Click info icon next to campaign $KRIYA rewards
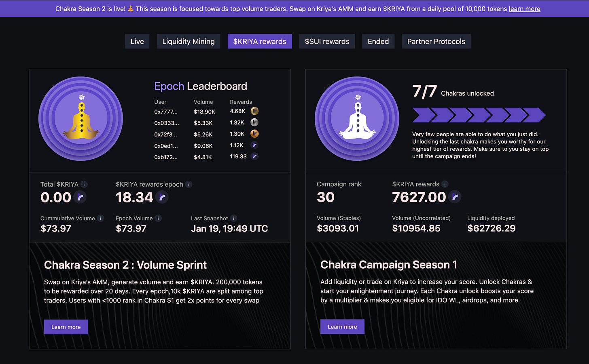Viewport: 589px width, 364px height. coord(445,184)
